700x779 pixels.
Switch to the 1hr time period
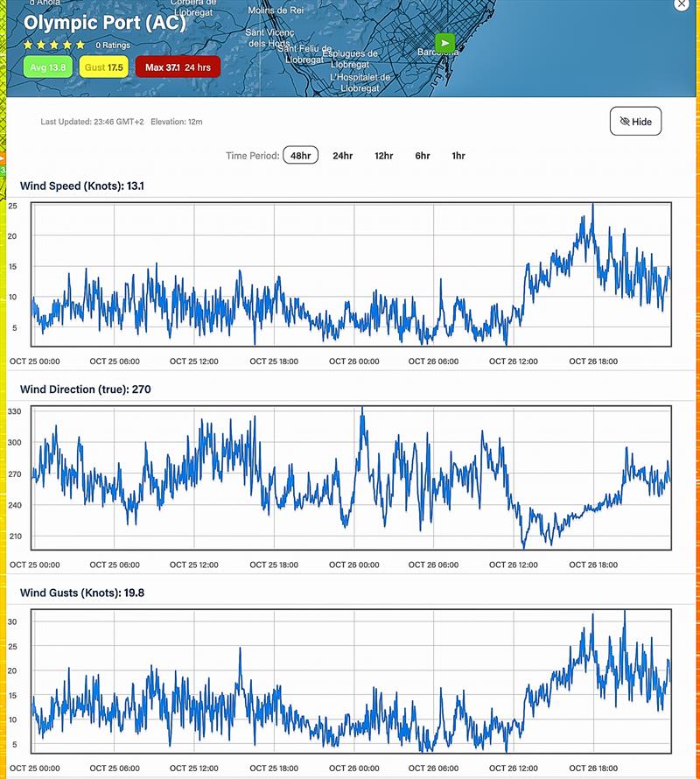(458, 156)
